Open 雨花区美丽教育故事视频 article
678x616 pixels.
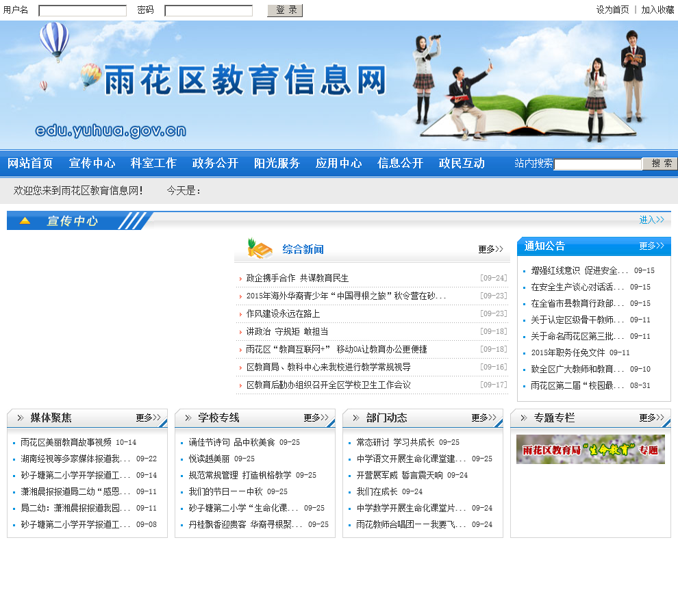[66, 442]
